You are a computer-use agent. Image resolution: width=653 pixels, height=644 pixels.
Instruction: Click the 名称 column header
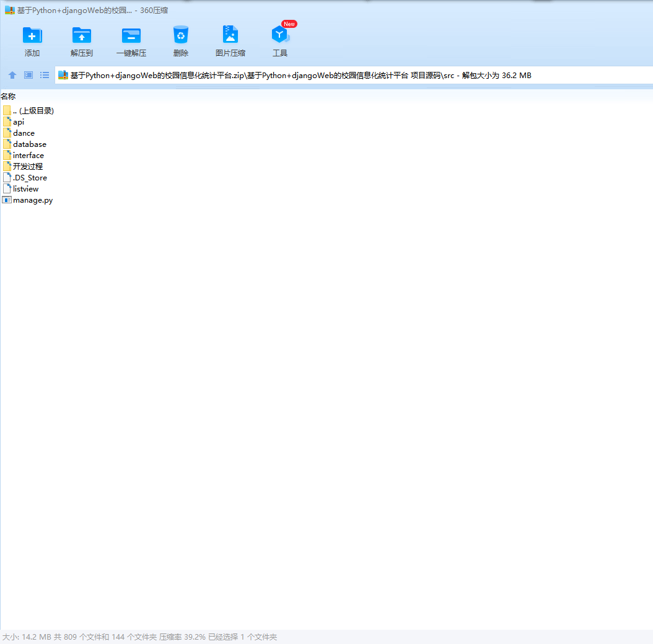point(8,96)
